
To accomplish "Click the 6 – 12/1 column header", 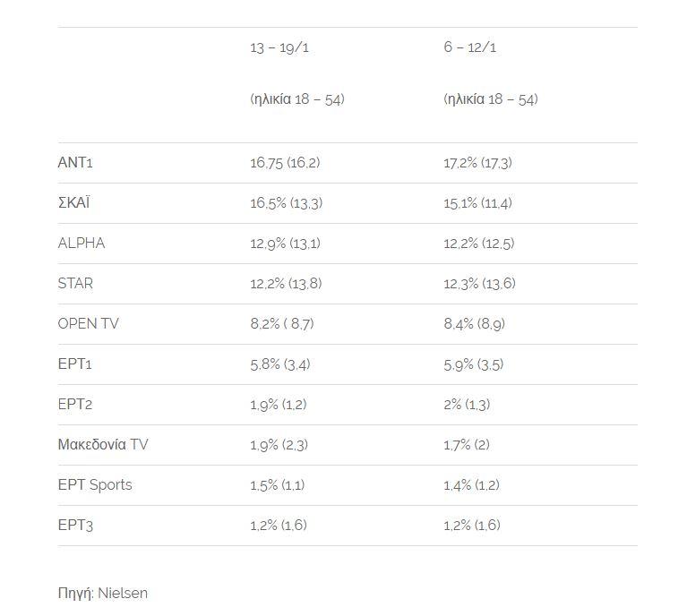I will 469,47.
